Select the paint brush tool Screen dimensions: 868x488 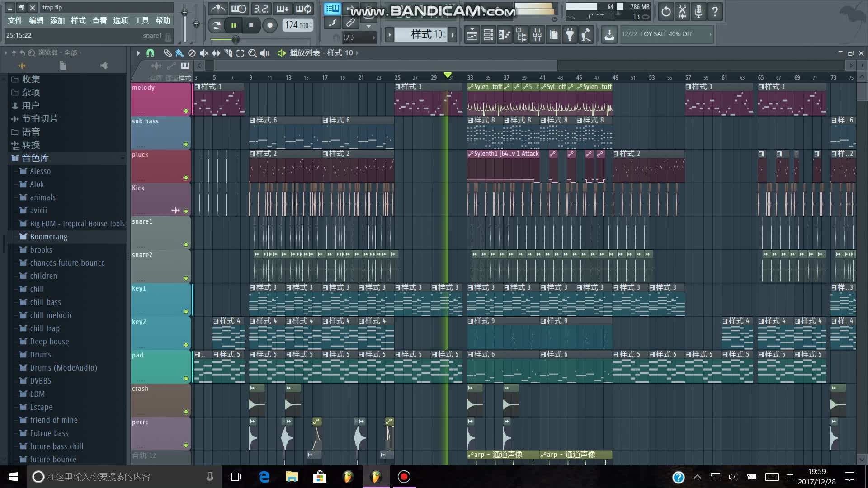(x=179, y=53)
